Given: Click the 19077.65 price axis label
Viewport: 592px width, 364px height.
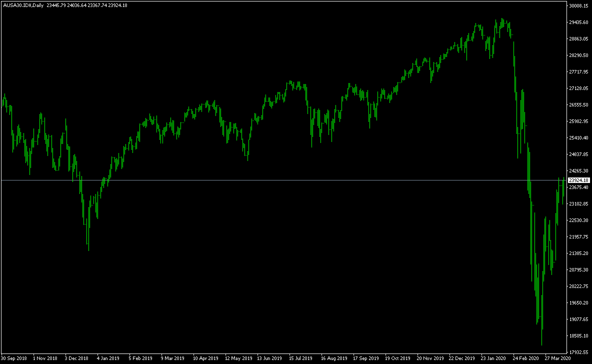Looking at the screenshot, I should coord(579,319).
